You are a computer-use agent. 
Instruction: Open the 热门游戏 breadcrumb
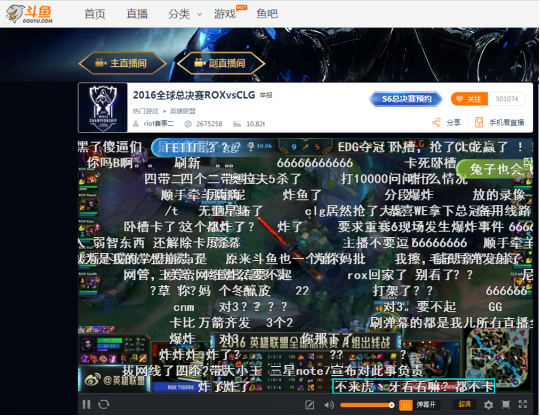146,111
